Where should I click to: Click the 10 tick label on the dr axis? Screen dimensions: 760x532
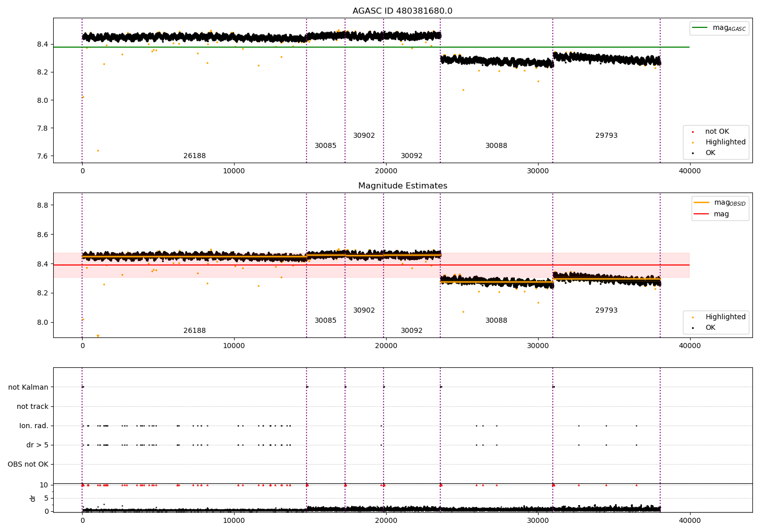(44, 485)
